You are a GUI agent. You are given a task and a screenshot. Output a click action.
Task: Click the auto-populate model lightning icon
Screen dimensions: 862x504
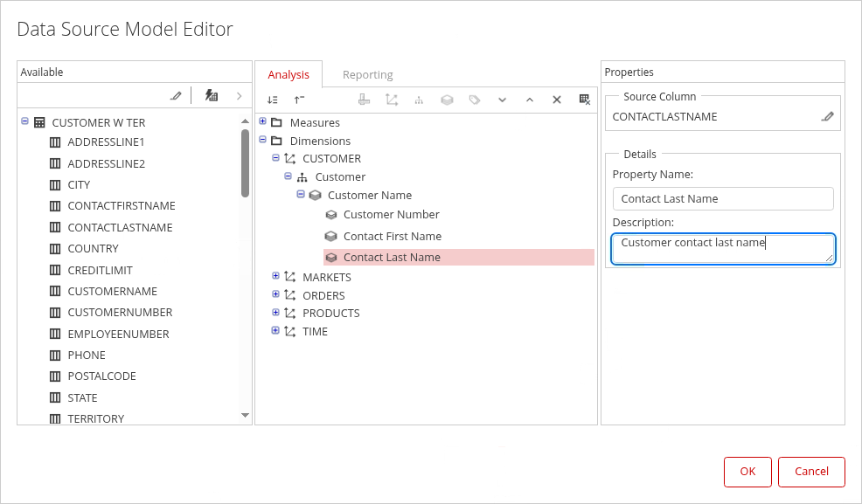click(x=212, y=96)
